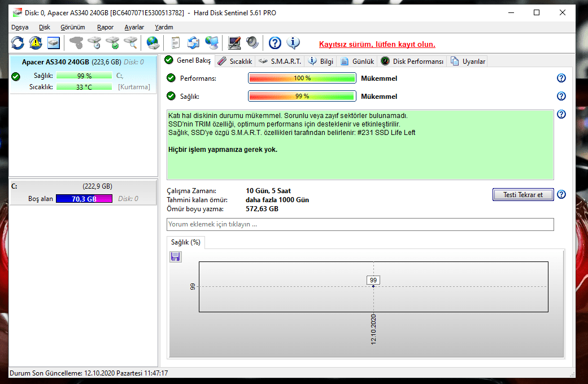Open the Uyarılar tab
This screenshot has width=588, height=384.
coord(468,61)
